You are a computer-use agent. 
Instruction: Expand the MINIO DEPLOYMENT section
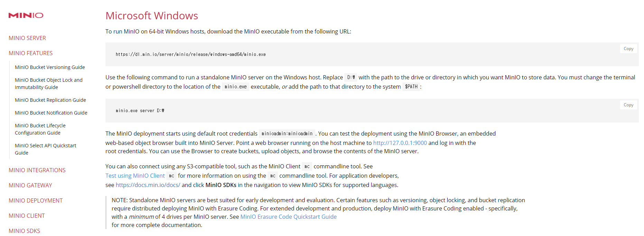pyautogui.click(x=36, y=200)
